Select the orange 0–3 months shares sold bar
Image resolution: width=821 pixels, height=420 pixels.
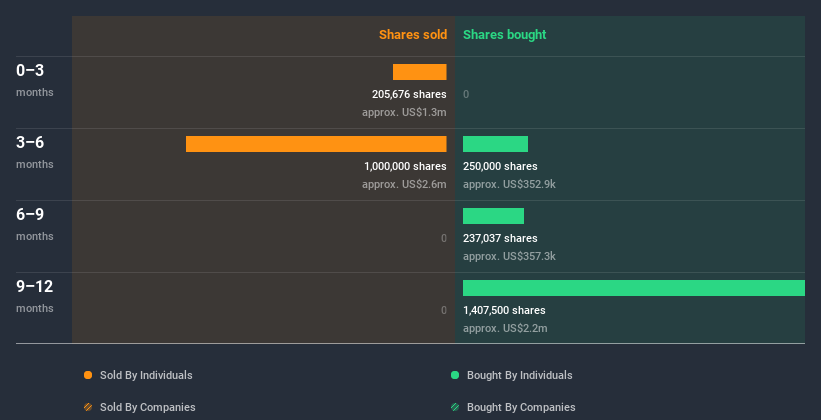coord(419,72)
